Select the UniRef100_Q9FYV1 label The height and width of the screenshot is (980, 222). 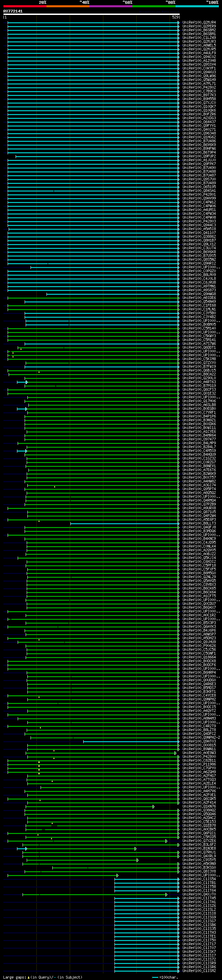(199, 125)
